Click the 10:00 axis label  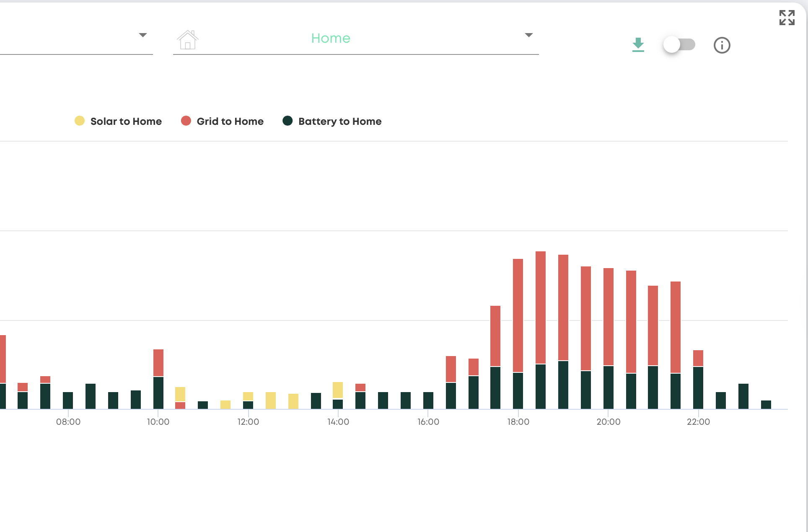pos(158,422)
